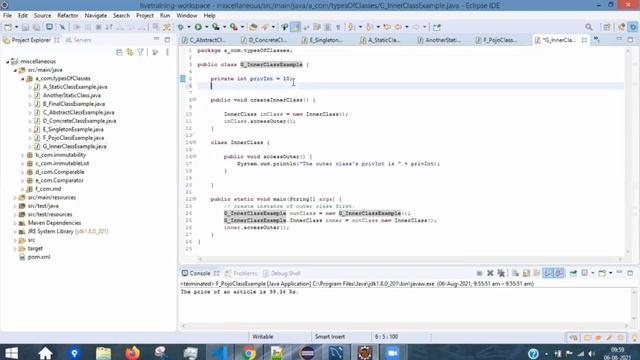Click the Windows Start button
The width and height of the screenshot is (640, 360).
coord(11,353)
